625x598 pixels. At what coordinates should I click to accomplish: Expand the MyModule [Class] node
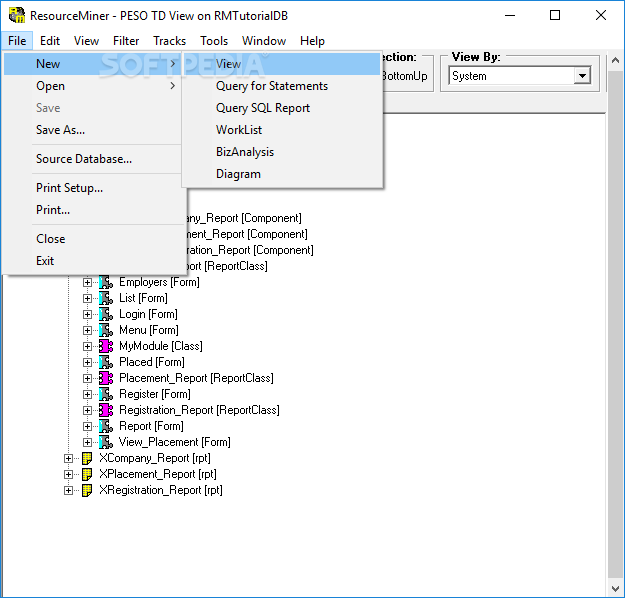(87, 346)
